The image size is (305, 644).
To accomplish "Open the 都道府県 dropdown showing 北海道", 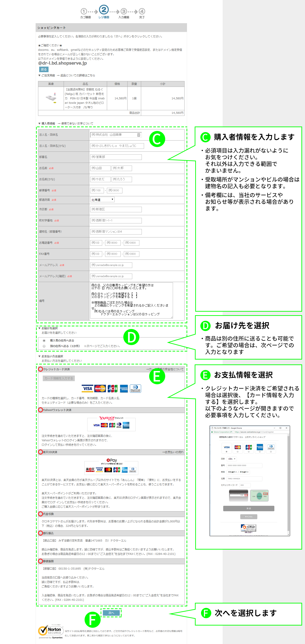I will [102, 200].
